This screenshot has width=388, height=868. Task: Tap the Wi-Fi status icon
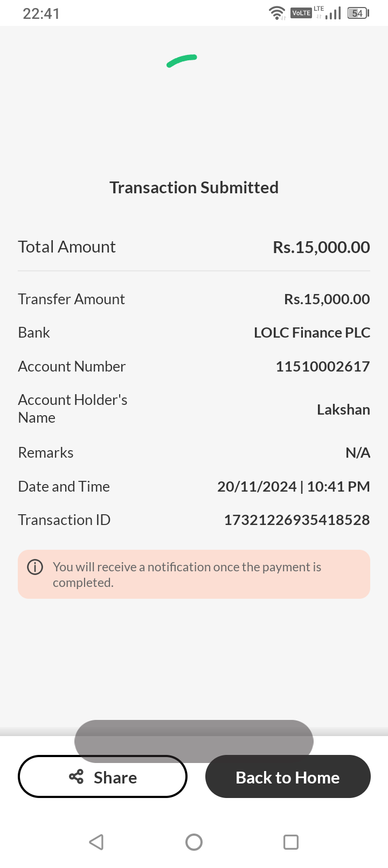coord(277,13)
